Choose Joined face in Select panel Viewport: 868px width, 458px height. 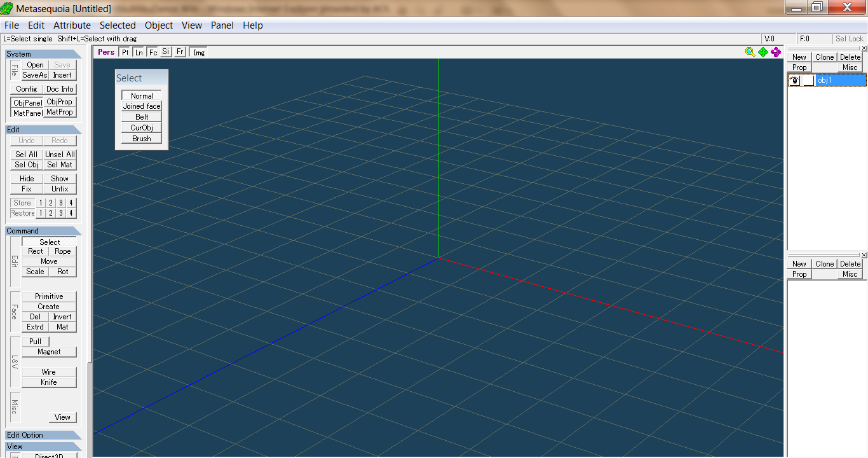point(142,106)
